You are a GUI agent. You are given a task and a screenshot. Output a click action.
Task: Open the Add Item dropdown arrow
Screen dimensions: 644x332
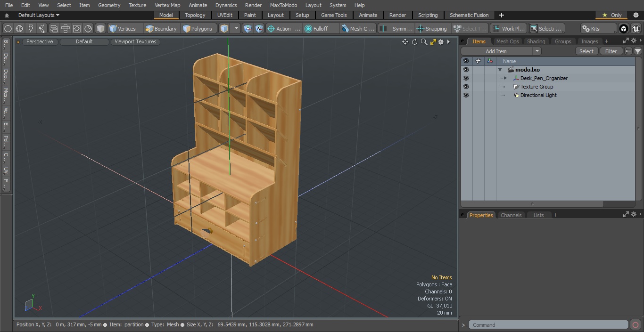(x=537, y=51)
